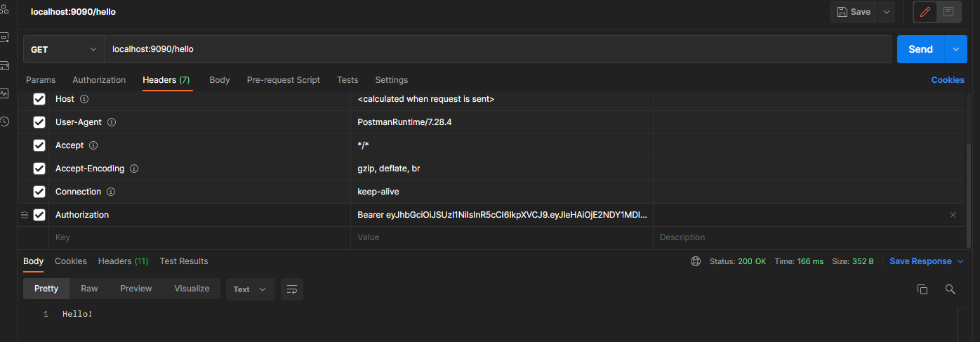Click the 352 B size value
Screen dimensions: 980x342
(x=862, y=261)
